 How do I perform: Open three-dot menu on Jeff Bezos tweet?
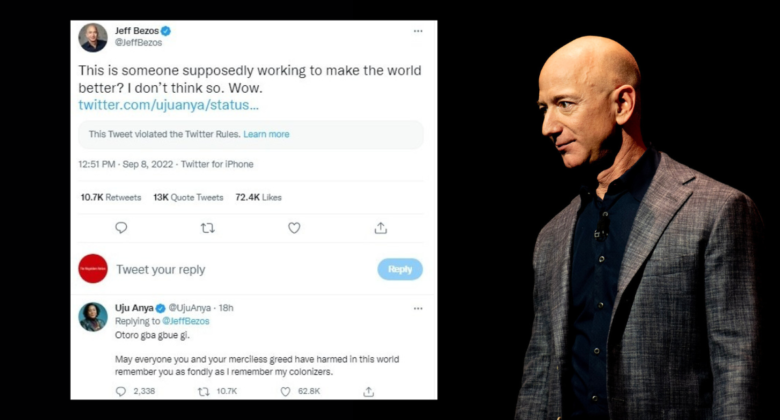pos(418,31)
